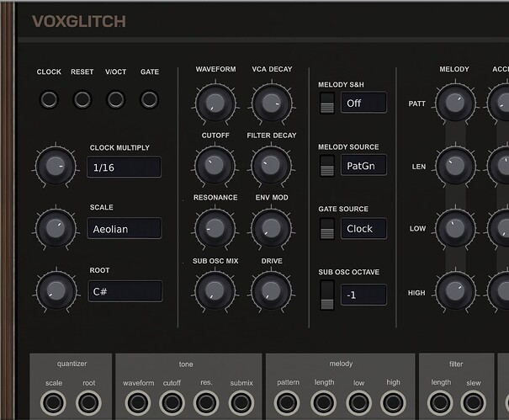This screenshot has height=420, width=509.
Task: Click the GATE input jack
Action: point(150,99)
